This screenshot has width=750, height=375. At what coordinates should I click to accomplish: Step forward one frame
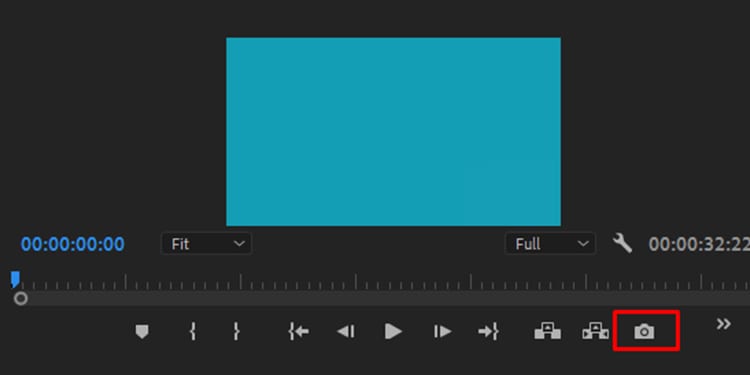pyautogui.click(x=442, y=331)
